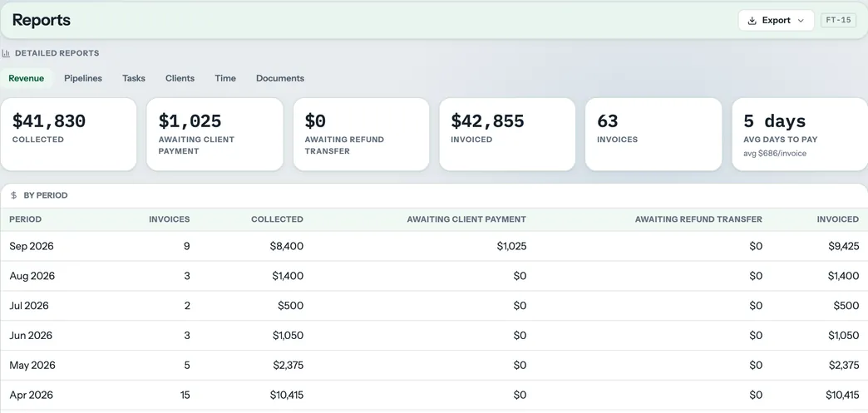Image resolution: width=868 pixels, height=413 pixels.
Task: Click the Reports page title
Action: [42, 20]
